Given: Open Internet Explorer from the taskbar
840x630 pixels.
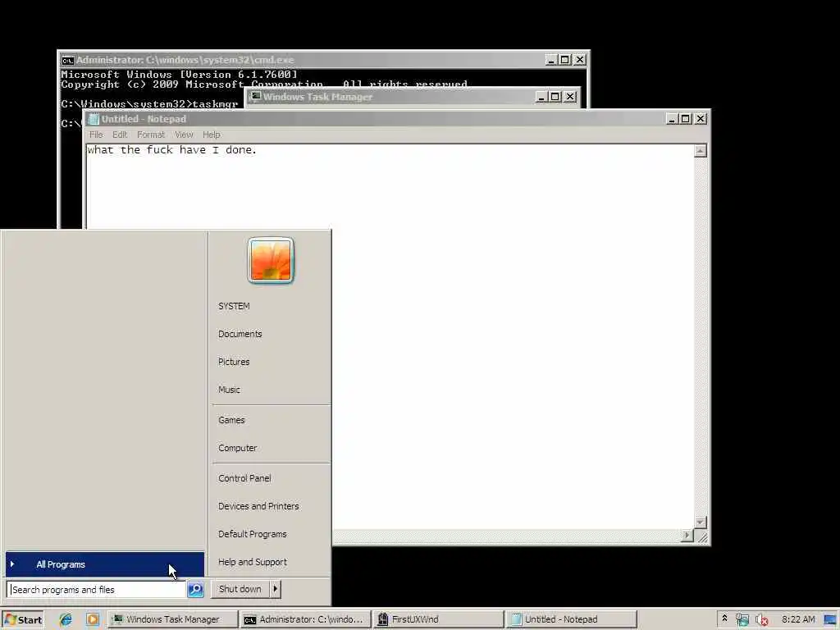Looking at the screenshot, I should 66,619.
